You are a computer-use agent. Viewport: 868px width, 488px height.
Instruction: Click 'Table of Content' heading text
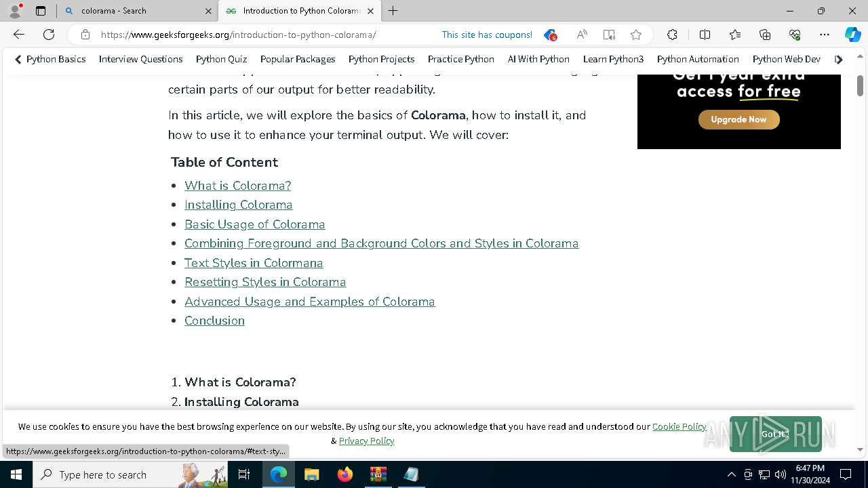[x=224, y=162]
